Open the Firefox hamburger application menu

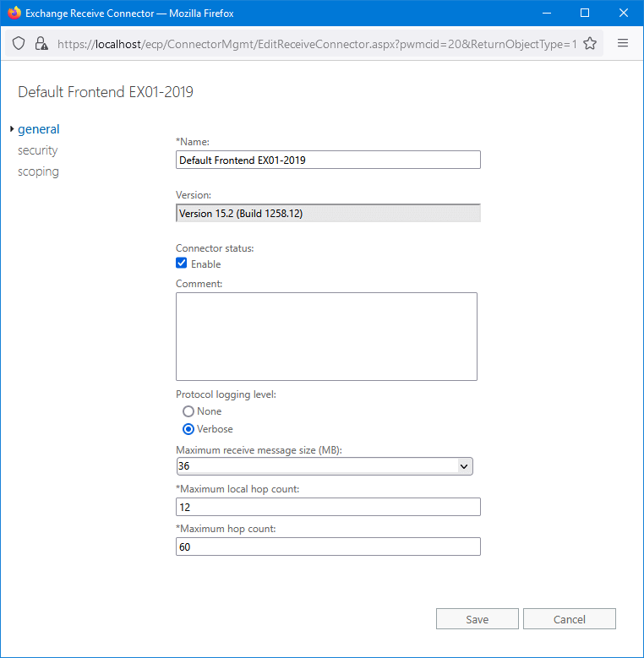click(623, 43)
